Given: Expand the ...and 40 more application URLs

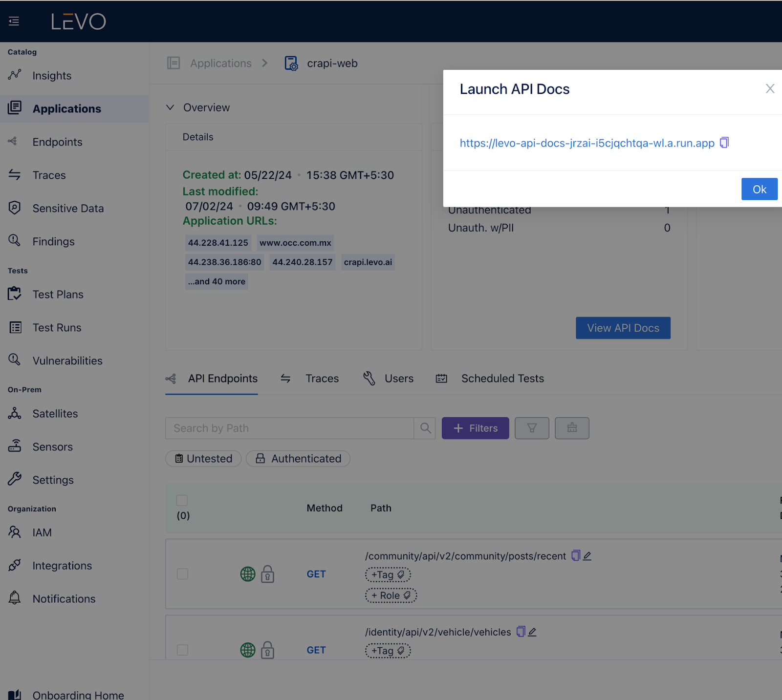Looking at the screenshot, I should pyautogui.click(x=217, y=281).
